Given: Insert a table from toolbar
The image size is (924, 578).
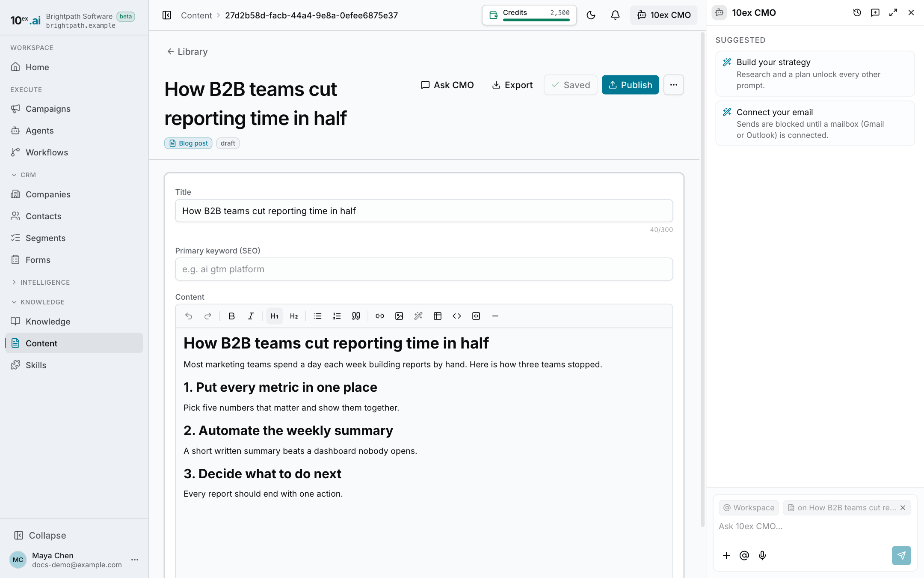Looking at the screenshot, I should [438, 316].
